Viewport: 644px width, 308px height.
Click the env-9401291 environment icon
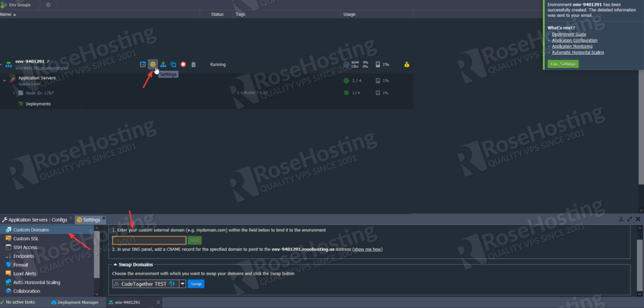9,65
